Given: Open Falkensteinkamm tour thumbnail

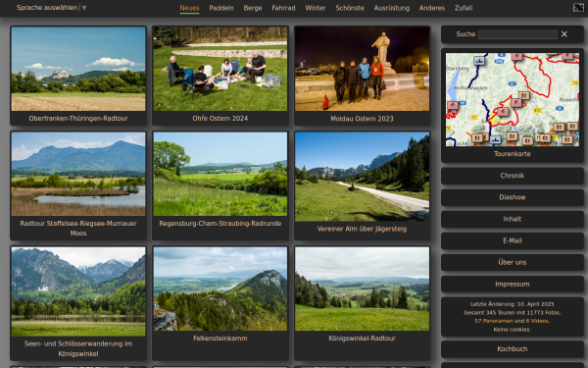Looking at the screenshot, I should tap(220, 289).
